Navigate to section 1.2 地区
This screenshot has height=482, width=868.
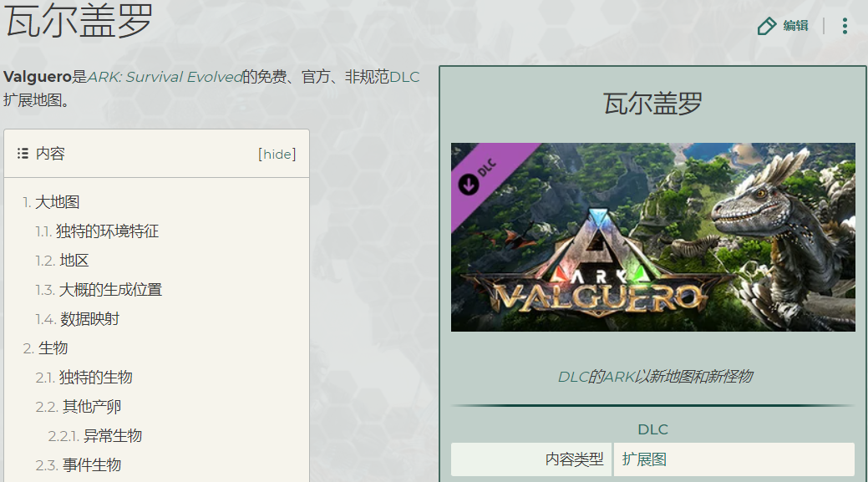click(74, 261)
